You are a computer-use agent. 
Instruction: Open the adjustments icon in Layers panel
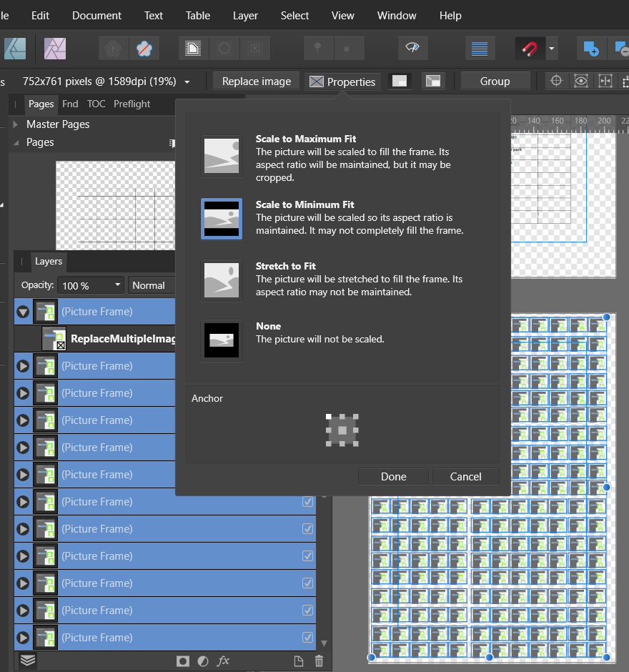coord(203,661)
